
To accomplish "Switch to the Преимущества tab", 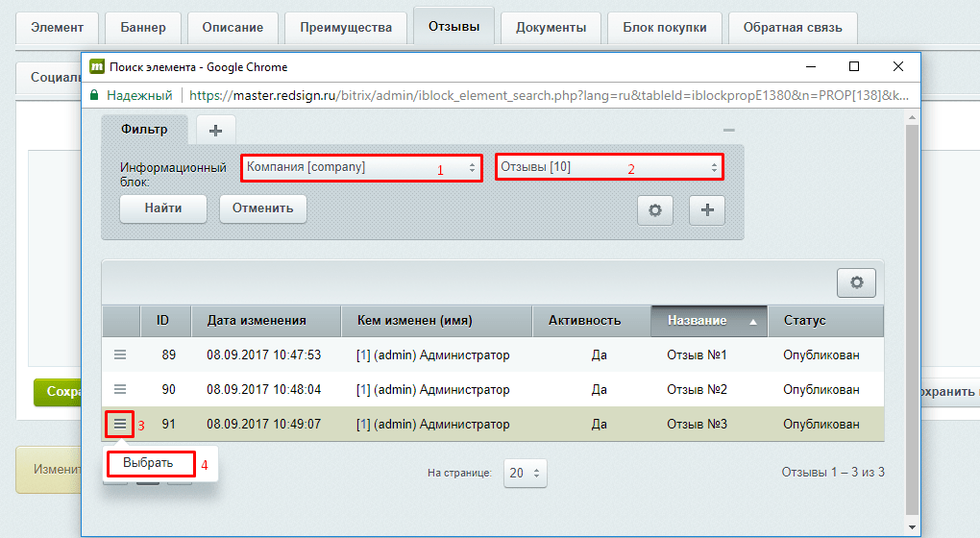I will click(x=346, y=27).
